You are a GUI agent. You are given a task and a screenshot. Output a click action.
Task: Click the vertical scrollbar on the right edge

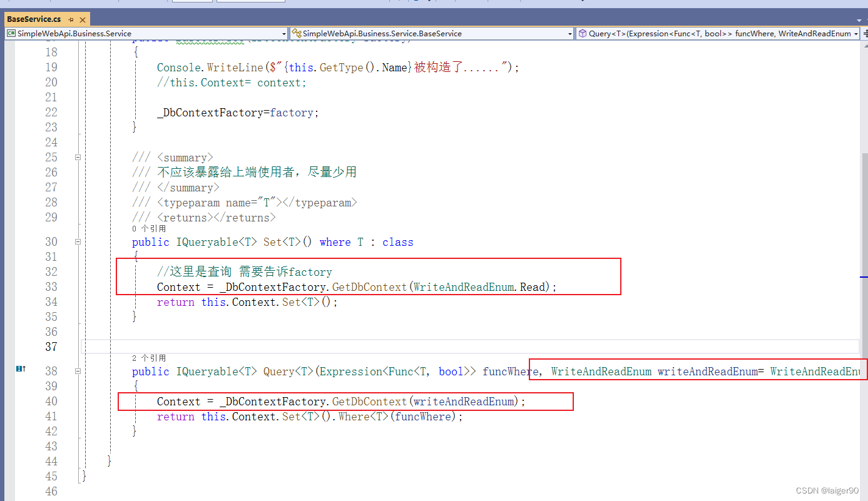tap(864, 219)
